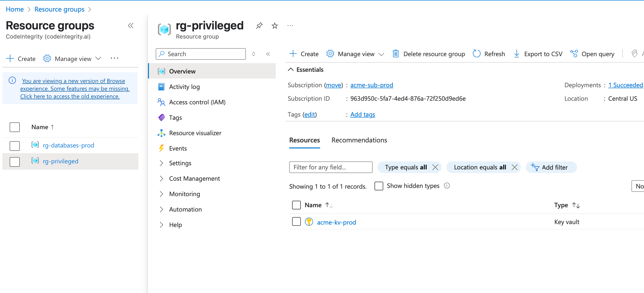Click Export to CSV download icon

point(517,54)
